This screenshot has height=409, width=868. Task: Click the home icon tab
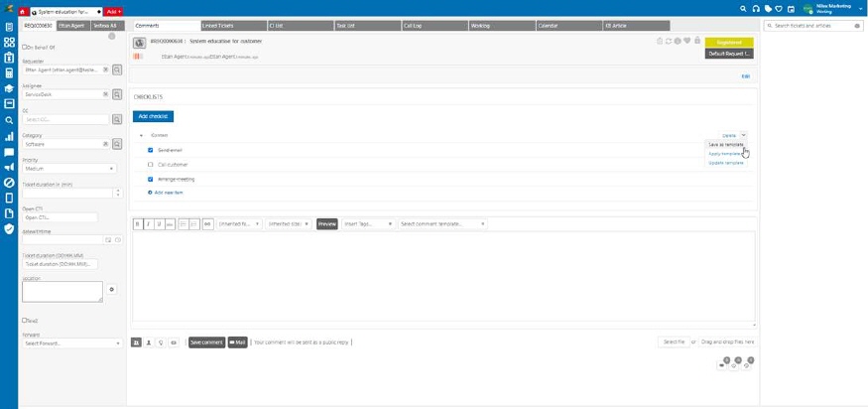[x=23, y=10]
